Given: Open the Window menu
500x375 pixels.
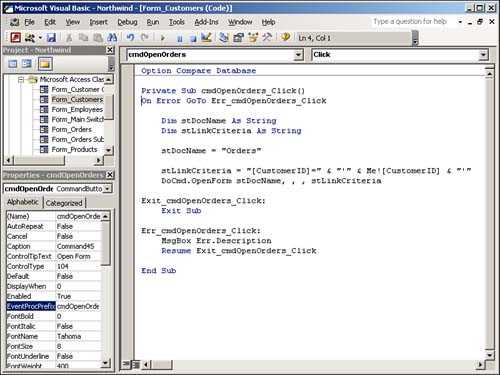Looking at the screenshot, I should [240, 22].
